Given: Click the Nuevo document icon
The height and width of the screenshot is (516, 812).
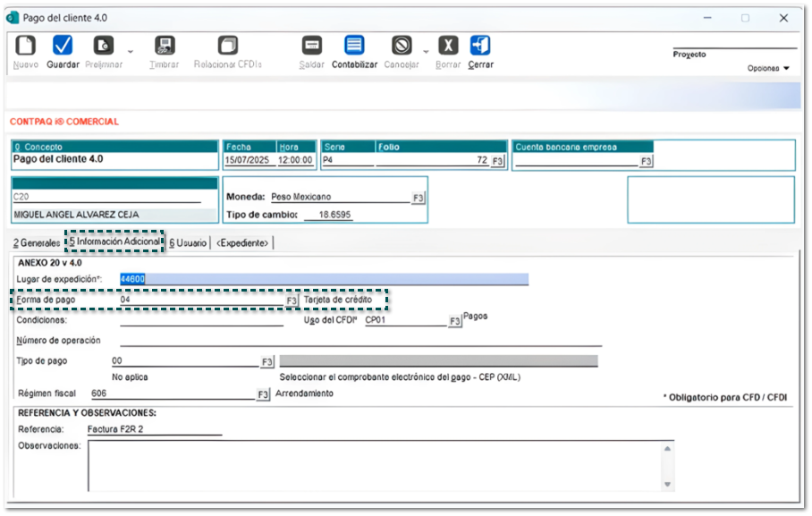Looking at the screenshot, I should tap(26, 46).
